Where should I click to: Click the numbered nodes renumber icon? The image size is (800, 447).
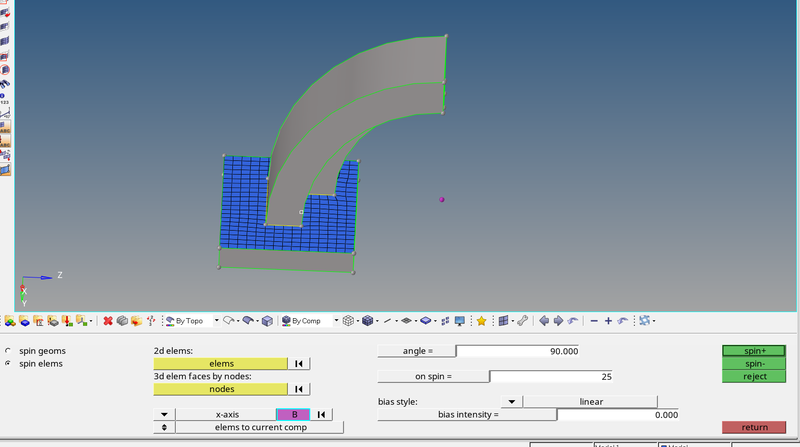[151, 321]
